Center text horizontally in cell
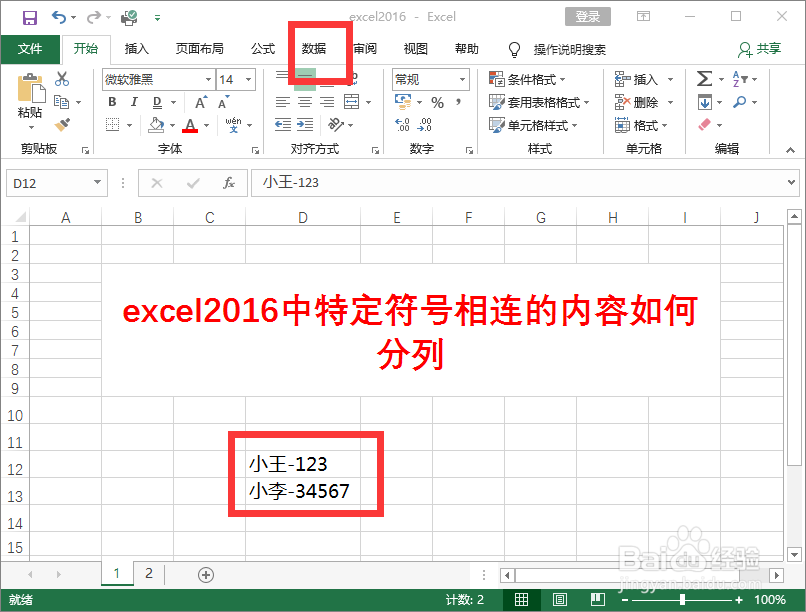The image size is (806, 612). click(305, 102)
